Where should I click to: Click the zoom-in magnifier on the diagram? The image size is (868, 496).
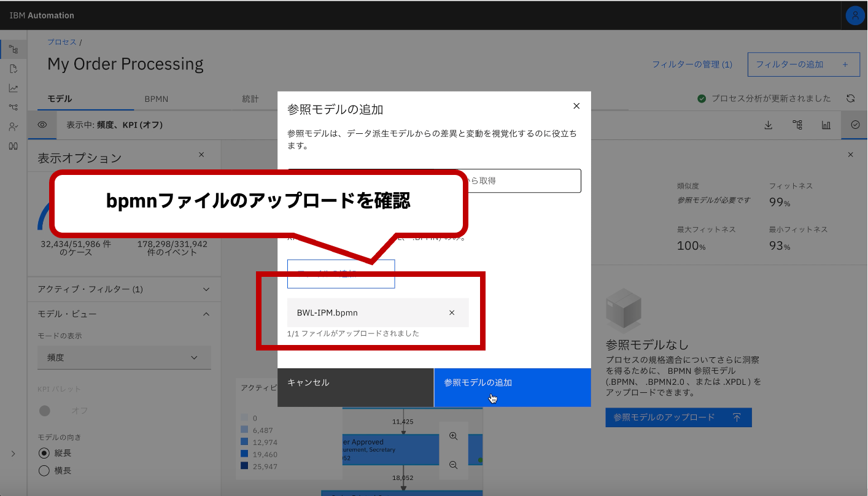coord(453,436)
